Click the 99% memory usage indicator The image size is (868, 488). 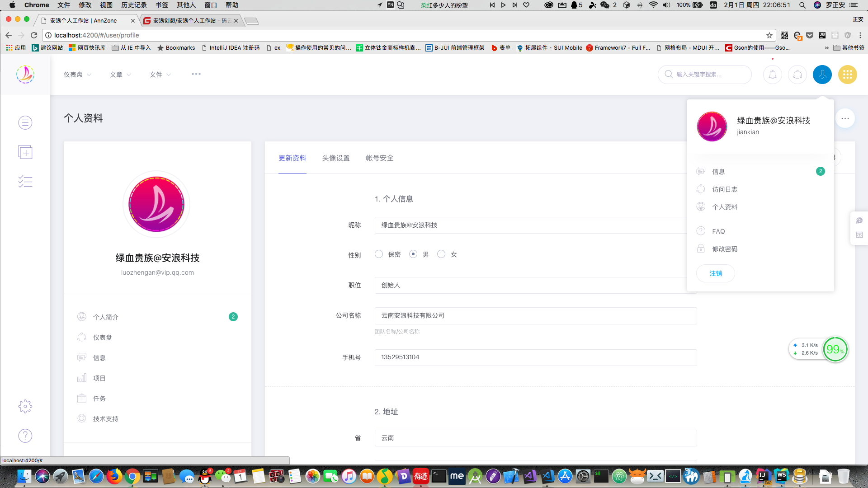point(835,349)
